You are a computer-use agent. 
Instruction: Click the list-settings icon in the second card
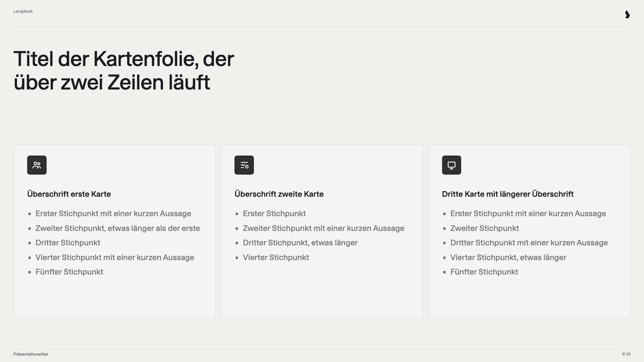coord(244,165)
